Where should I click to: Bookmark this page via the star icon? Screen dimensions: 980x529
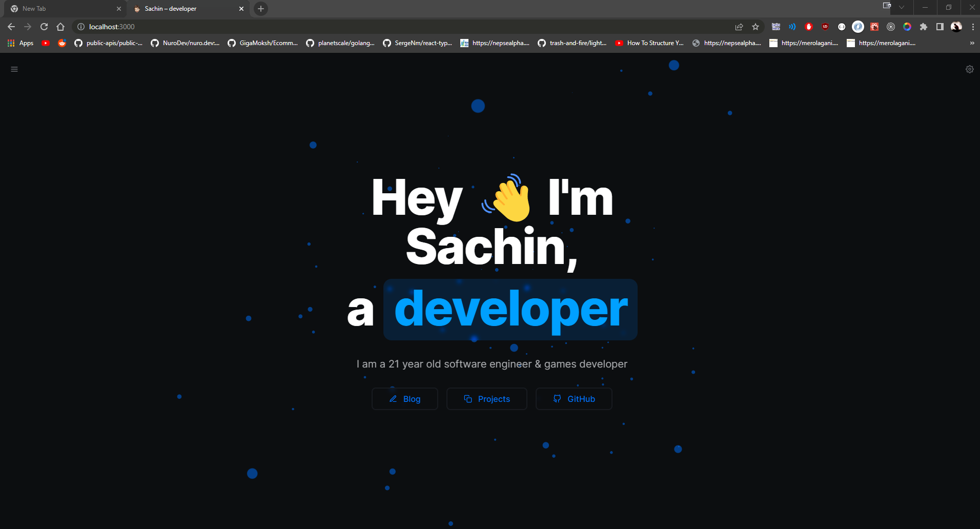(x=756, y=26)
